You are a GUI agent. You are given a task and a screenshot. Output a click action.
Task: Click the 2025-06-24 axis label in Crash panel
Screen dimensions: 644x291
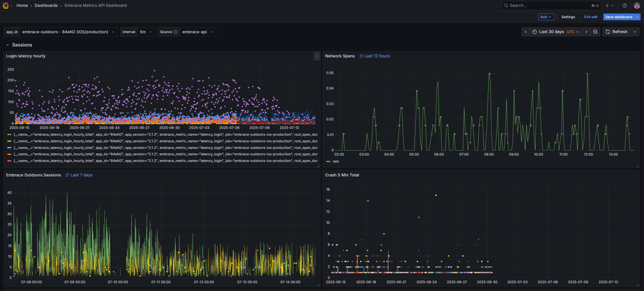(427, 282)
